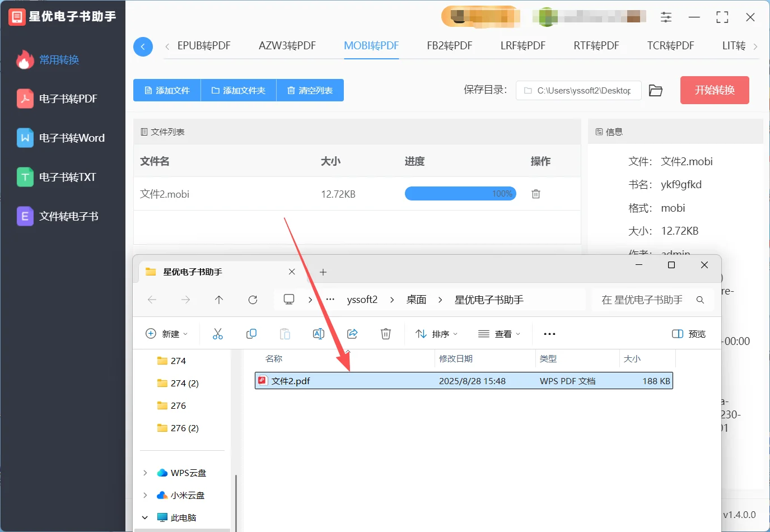Toggle the 预览 preview pane
Viewport: 770px width, 532px height.
point(689,334)
